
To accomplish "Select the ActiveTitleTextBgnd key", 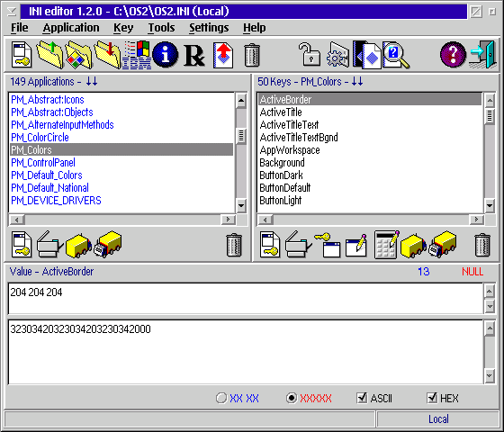I will coord(370,137).
